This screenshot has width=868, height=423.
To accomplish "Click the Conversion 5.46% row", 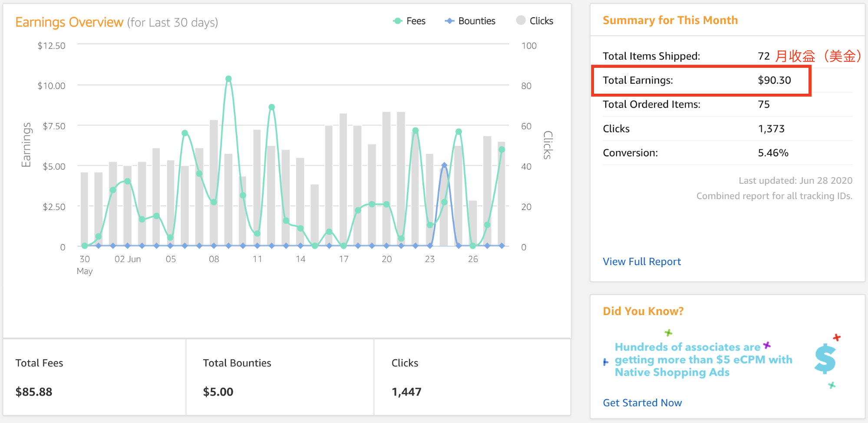I will 727,153.
